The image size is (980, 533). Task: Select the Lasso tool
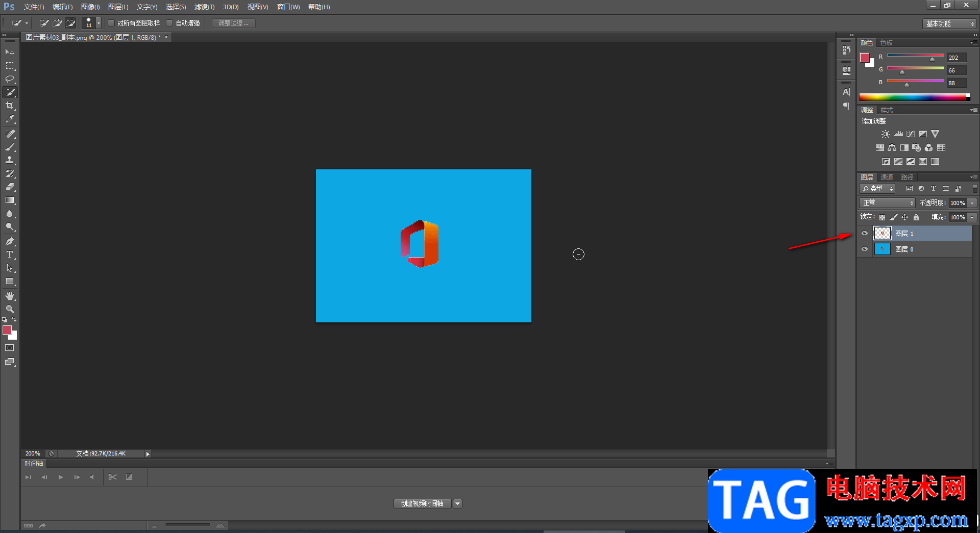click(10, 79)
